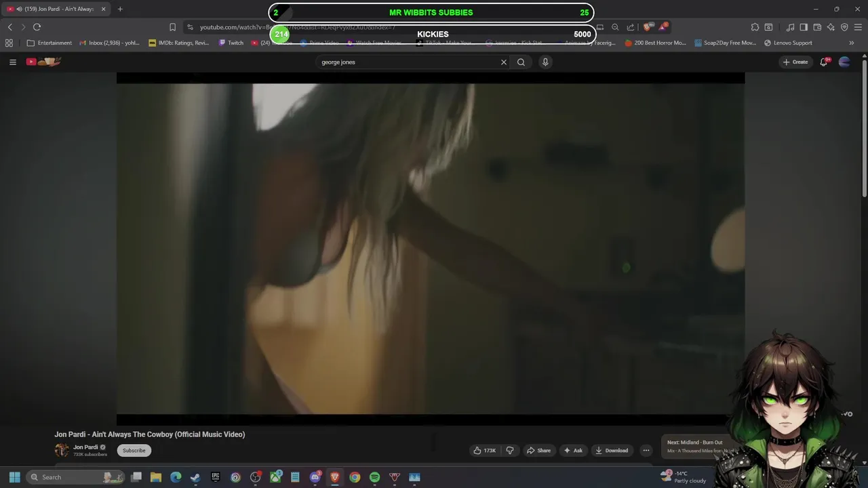
Task: Open Brave Shields lion icon
Action: tap(647, 27)
